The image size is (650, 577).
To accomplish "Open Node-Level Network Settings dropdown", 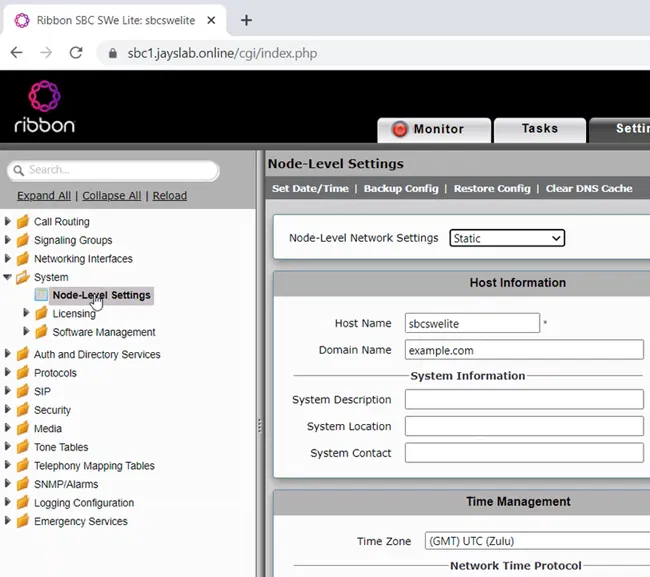I will coord(507,238).
